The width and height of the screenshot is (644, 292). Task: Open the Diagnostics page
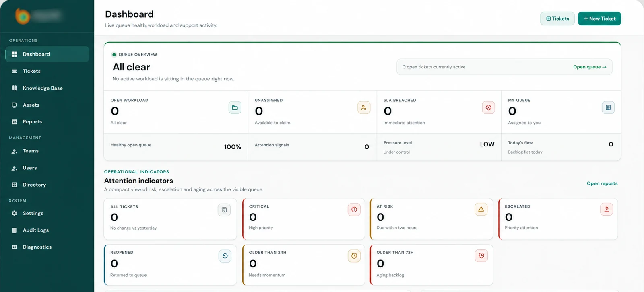(x=47, y=247)
